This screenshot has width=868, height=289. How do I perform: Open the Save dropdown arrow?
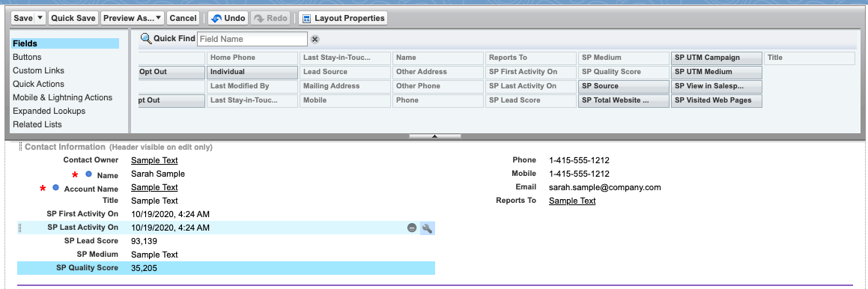tap(40, 18)
